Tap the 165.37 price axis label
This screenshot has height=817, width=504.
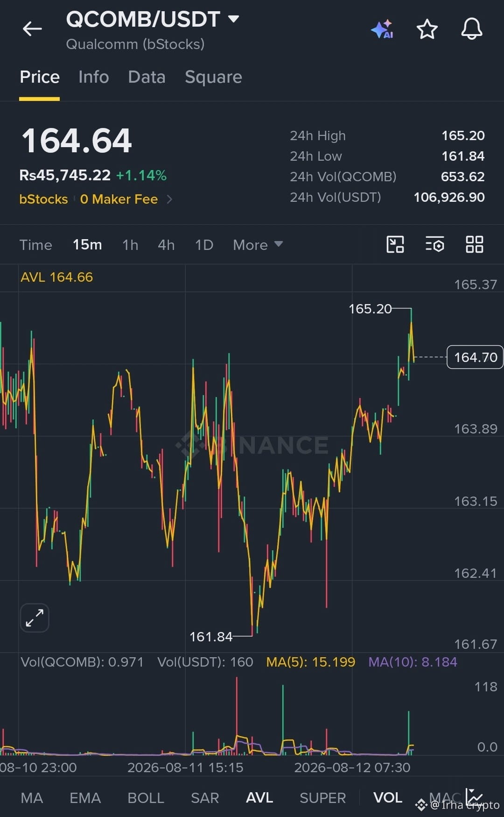476,284
